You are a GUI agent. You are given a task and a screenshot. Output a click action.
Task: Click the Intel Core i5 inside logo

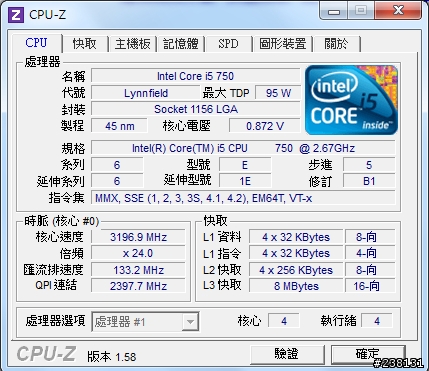click(x=352, y=100)
